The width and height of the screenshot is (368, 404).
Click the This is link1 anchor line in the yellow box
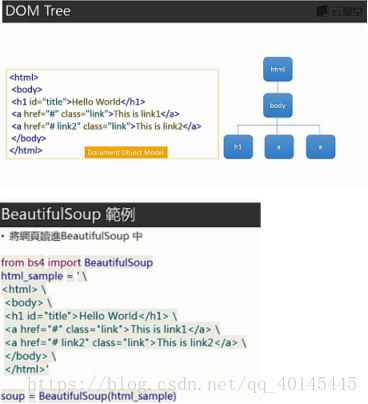click(95, 114)
